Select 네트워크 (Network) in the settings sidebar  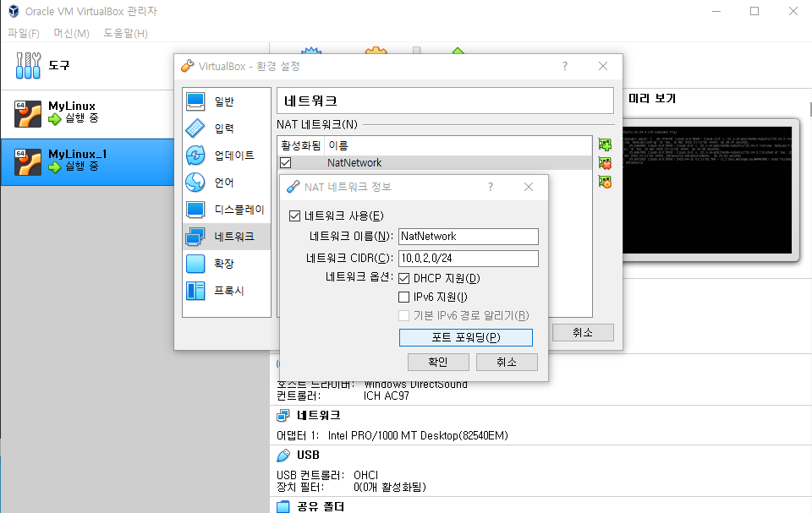(x=227, y=237)
